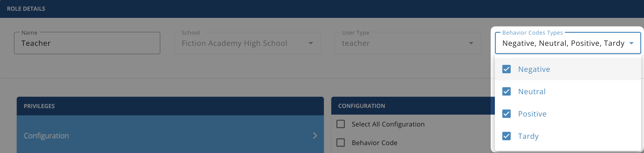The height and width of the screenshot is (153, 644).
Task: Uncheck the Tardy checkbox
Action: pos(506,136)
